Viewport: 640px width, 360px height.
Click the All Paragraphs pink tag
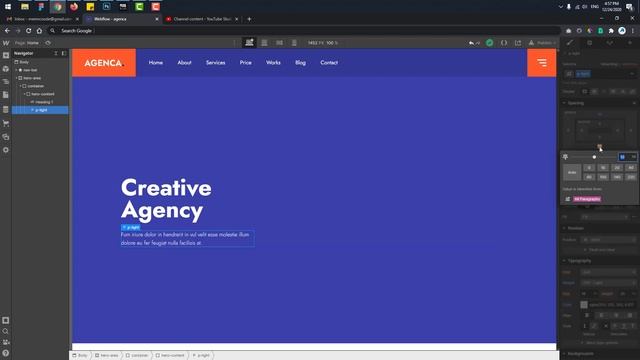587,199
